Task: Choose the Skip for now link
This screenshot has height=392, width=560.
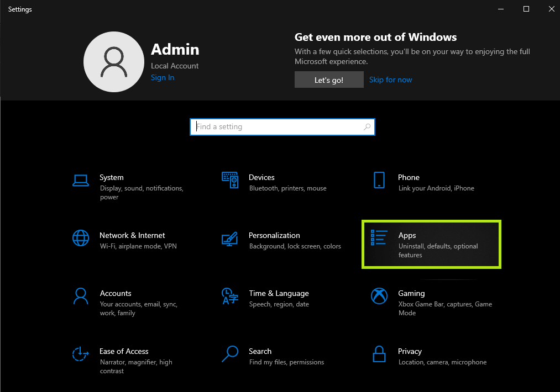Action: coord(390,80)
